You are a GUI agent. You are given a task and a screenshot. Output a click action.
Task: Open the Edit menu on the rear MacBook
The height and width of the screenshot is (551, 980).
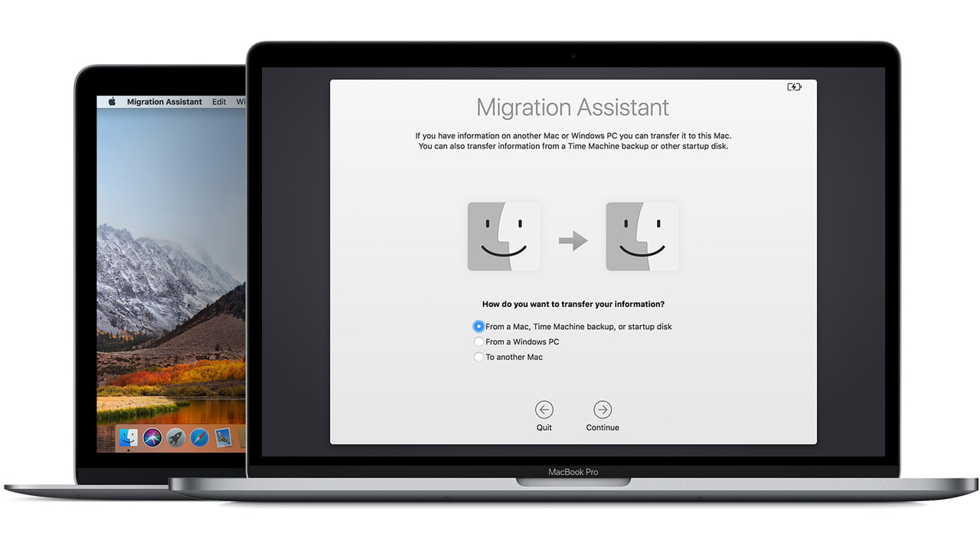219,102
